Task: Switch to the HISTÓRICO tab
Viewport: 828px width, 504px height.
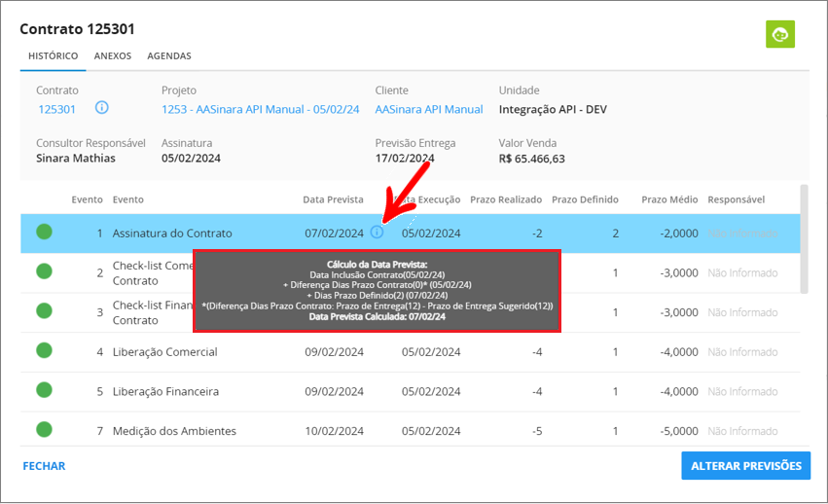Action: pos(53,56)
